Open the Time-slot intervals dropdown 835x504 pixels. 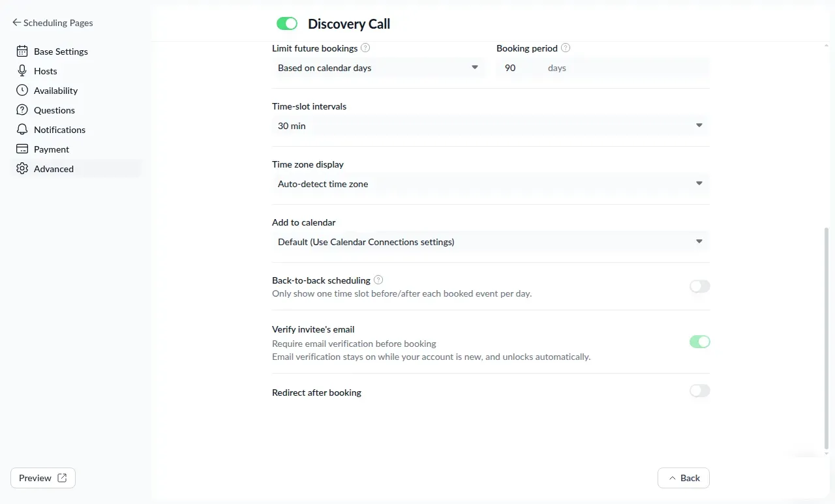click(490, 126)
